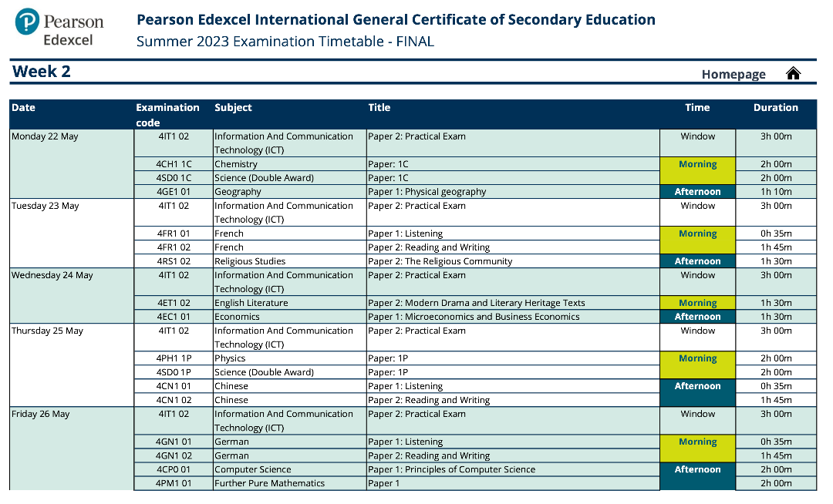833x504 pixels.
Task: Click the Religious Studies subject cell
Action: (289, 261)
